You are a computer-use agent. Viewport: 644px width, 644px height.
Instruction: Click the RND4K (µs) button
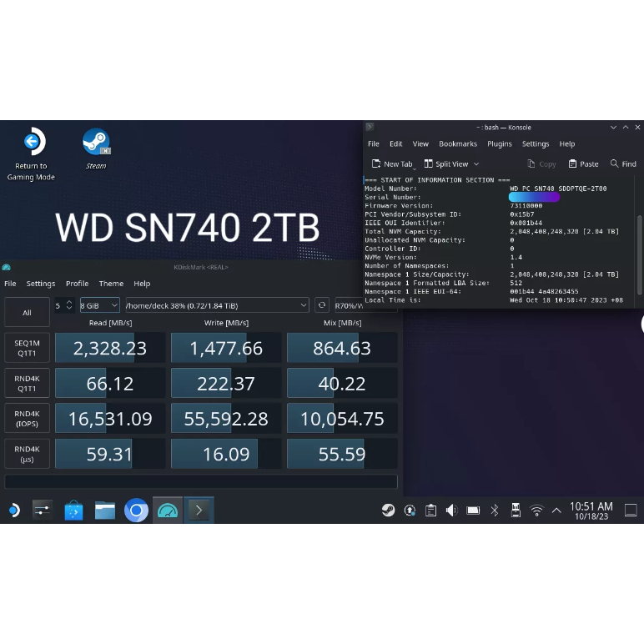pos(27,454)
